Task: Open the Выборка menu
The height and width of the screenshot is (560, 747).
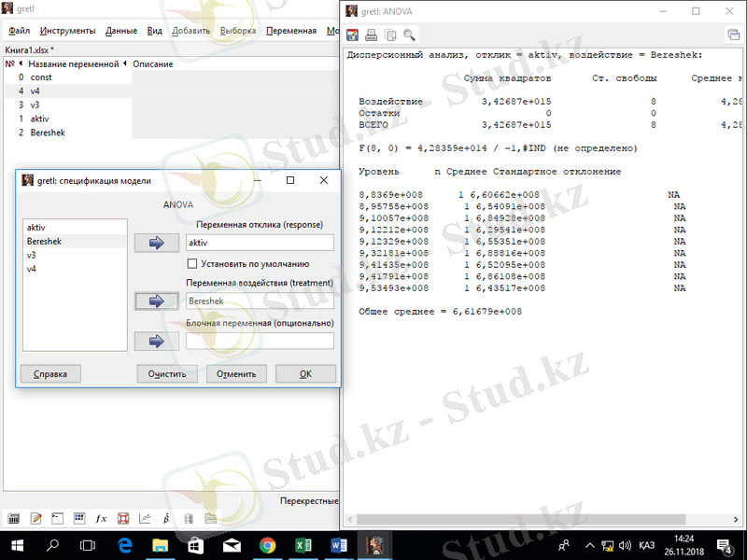Action: [x=238, y=31]
